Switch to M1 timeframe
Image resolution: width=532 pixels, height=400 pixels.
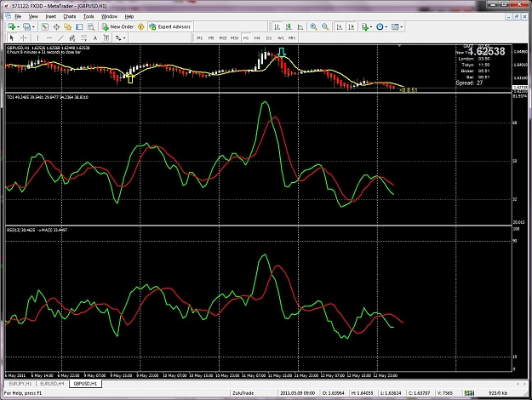click(199, 38)
